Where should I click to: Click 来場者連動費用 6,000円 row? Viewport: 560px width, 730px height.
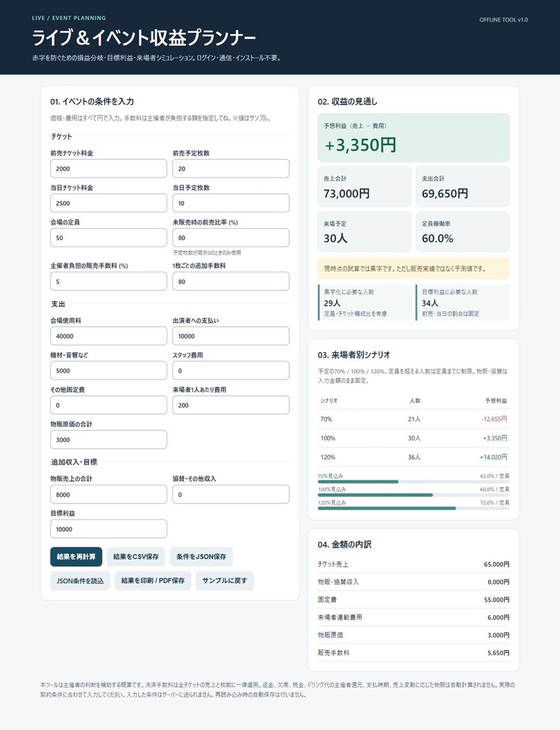click(413, 617)
